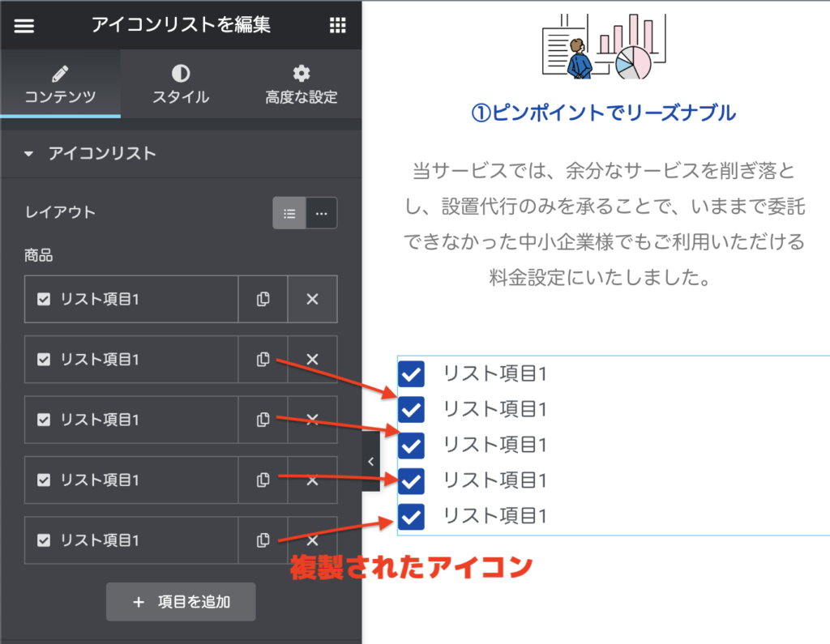Expand the third リスト項目1 row in the panel
Screen dimensions: 830x644
tap(131, 420)
